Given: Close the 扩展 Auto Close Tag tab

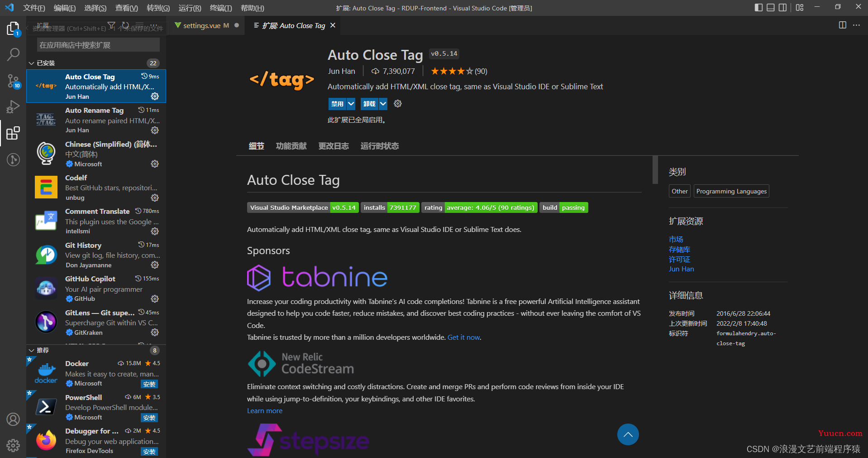Looking at the screenshot, I should 333,25.
